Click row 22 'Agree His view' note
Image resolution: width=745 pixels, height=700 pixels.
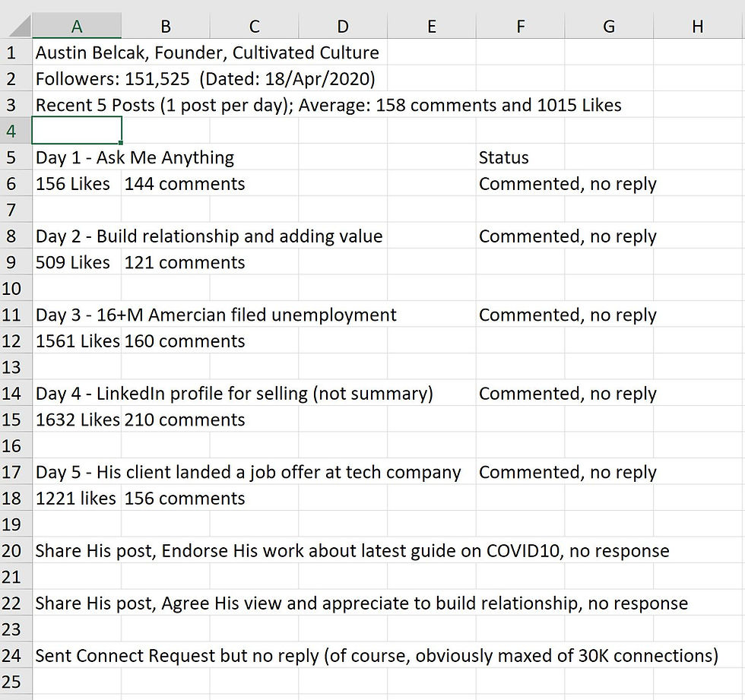tap(362, 603)
